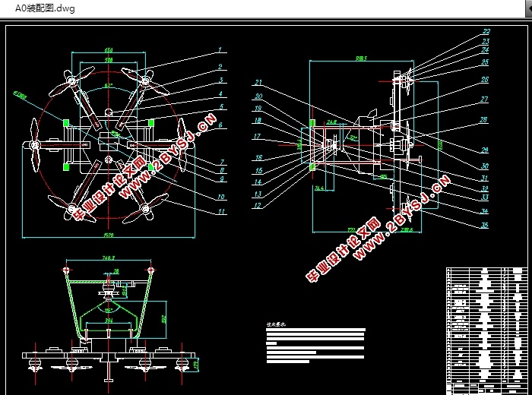Click the 26.8 dimension in side view

[x=332, y=122]
